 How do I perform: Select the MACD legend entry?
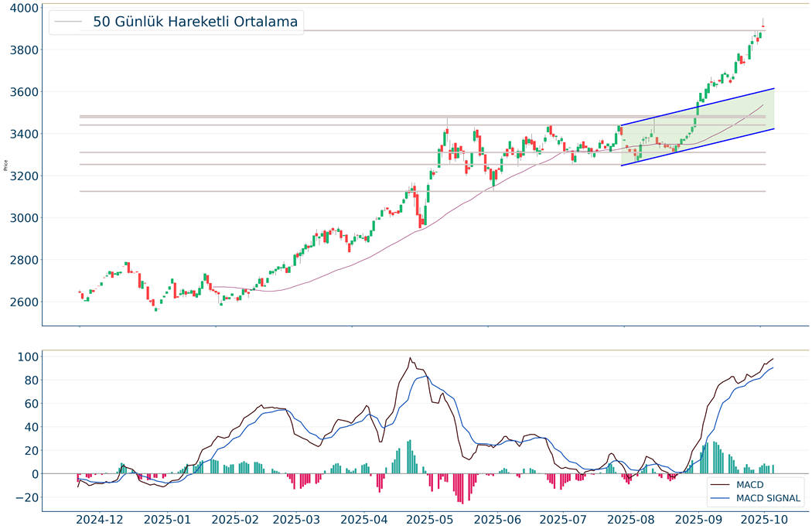pyautogui.click(x=750, y=484)
